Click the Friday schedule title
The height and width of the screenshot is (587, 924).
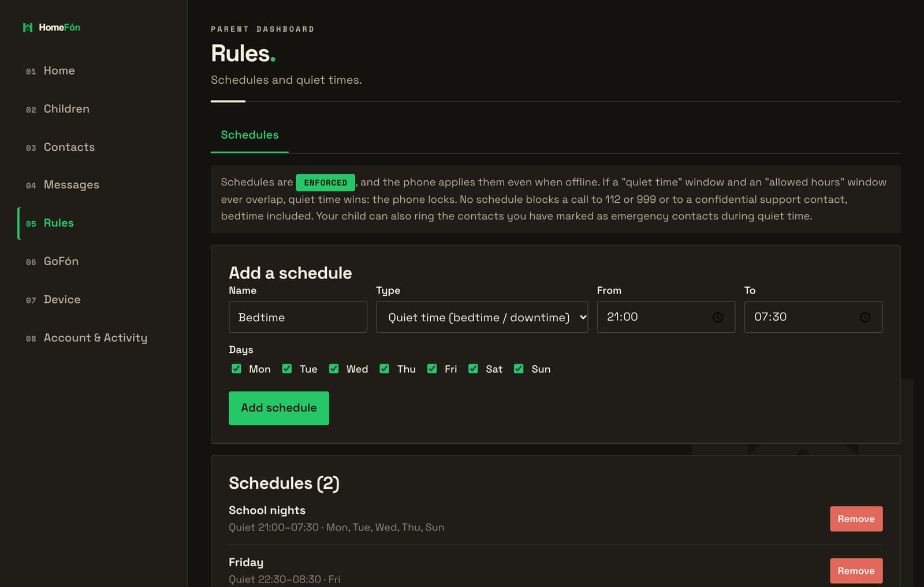246,562
